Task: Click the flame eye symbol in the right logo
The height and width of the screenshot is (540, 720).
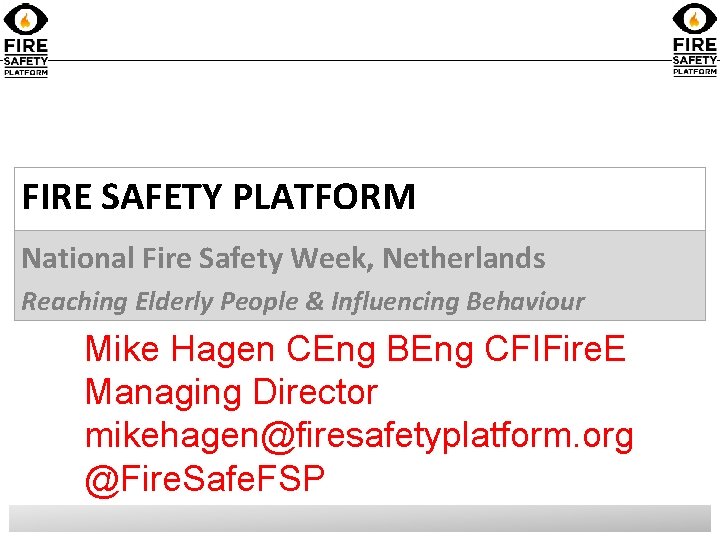Action: (694, 18)
